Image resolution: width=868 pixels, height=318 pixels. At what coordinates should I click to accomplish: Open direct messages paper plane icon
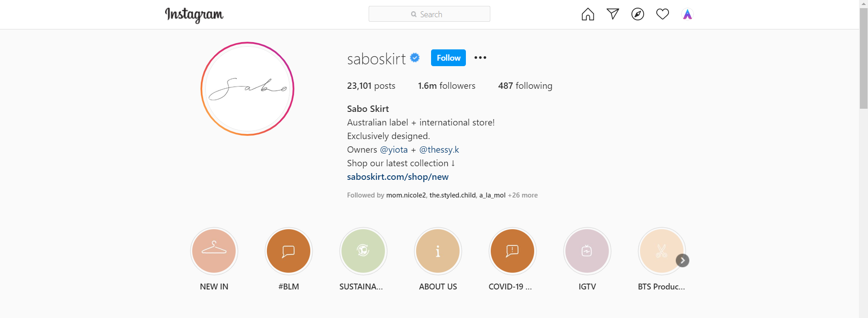[x=612, y=14]
